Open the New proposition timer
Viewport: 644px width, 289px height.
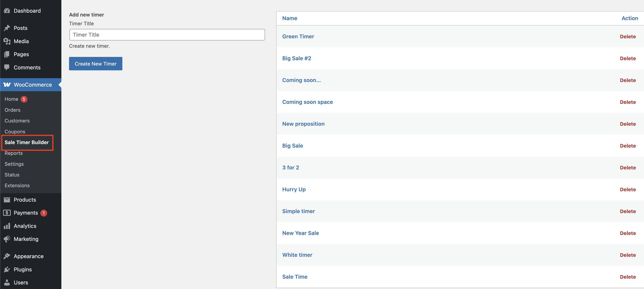(x=303, y=124)
